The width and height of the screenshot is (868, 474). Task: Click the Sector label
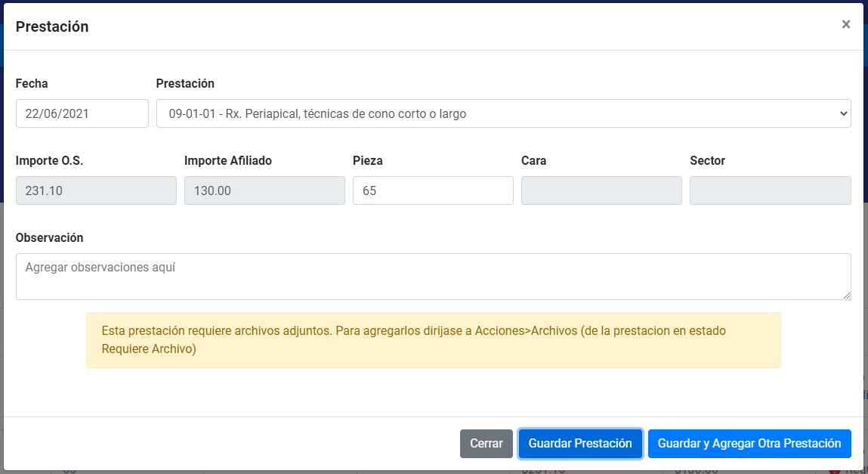tap(707, 161)
